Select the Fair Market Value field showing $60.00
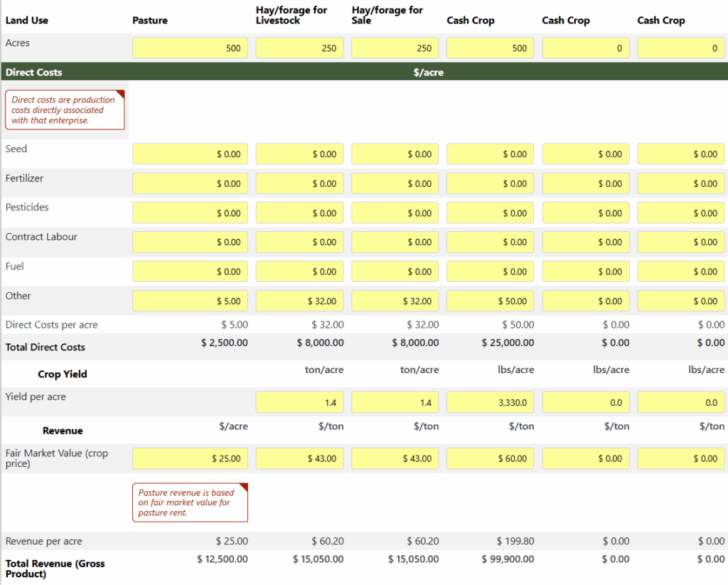The width and height of the screenshot is (728, 585). [490, 458]
